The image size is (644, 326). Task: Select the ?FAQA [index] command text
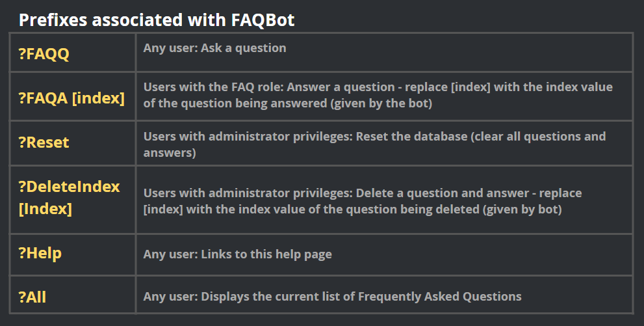pos(71,98)
